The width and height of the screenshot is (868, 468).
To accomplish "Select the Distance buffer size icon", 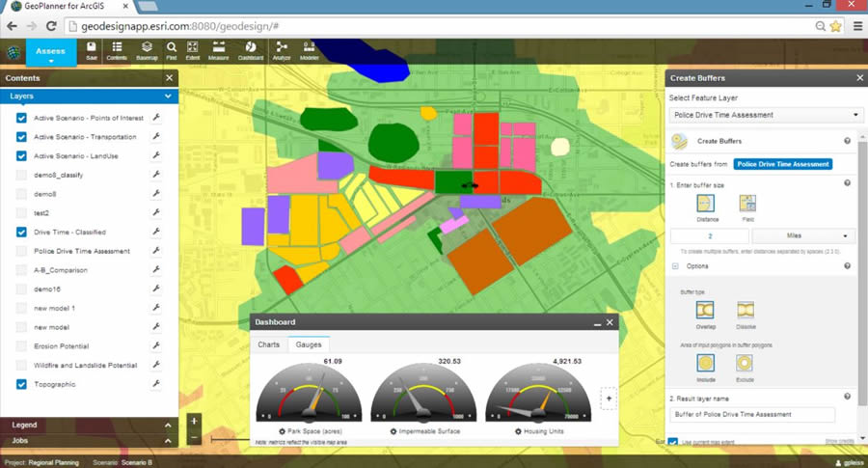I will (705, 204).
